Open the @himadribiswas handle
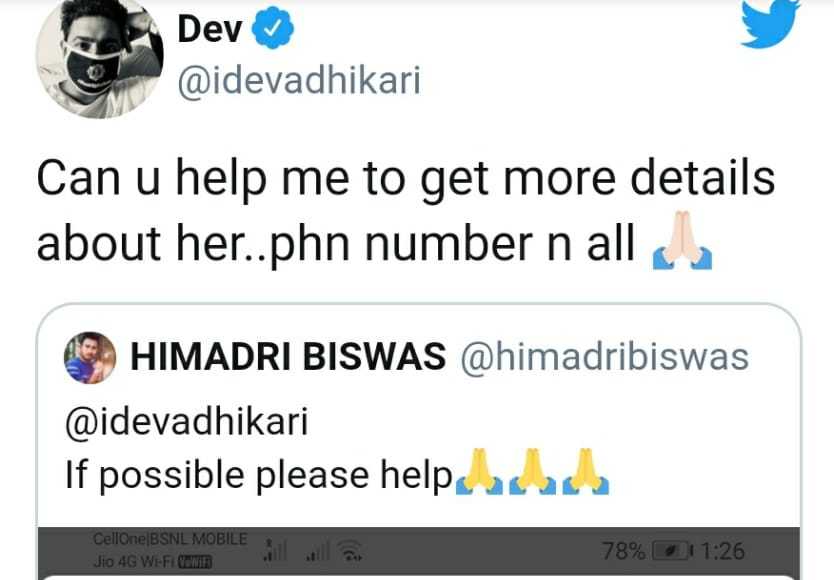The width and height of the screenshot is (834, 580). tap(605, 357)
